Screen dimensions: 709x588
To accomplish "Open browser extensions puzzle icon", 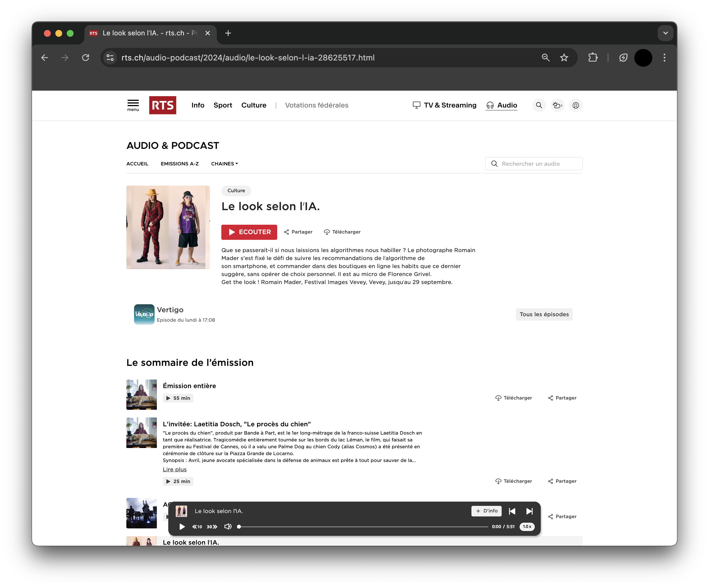I will coord(593,58).
